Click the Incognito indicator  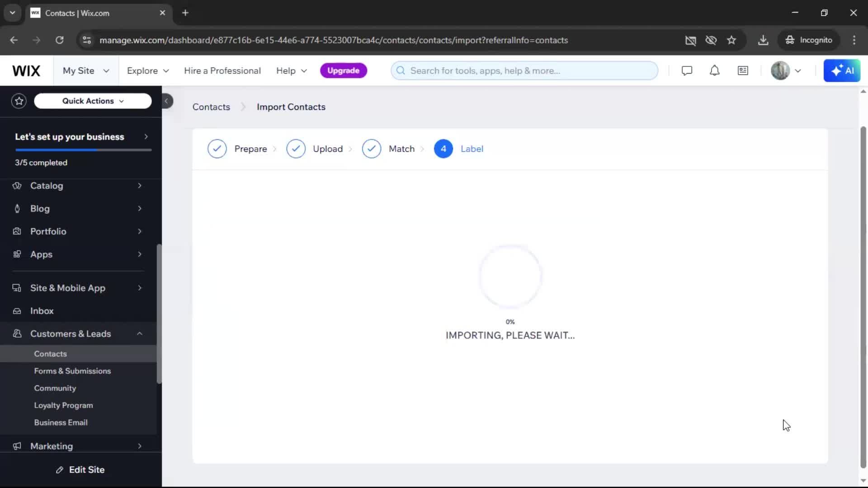809,40
